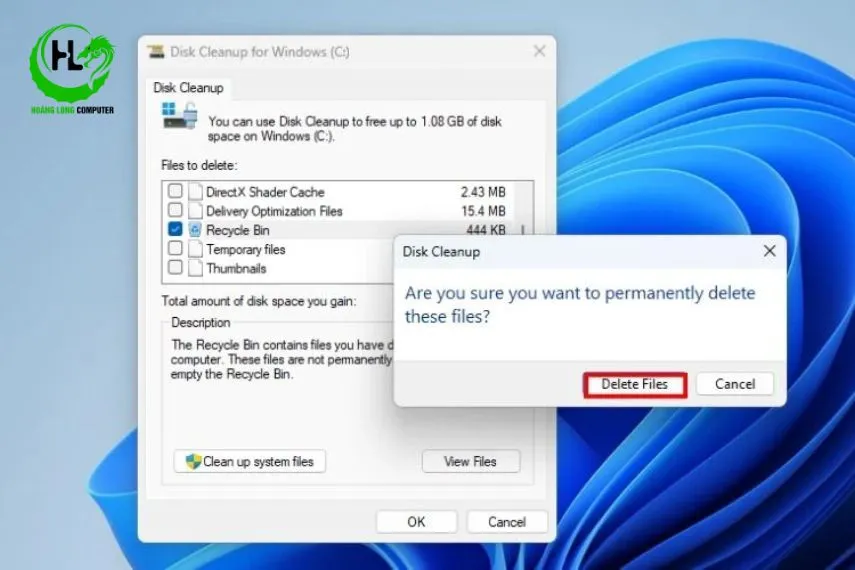Viewport: 855px width, 570px height.
Task: Confirm deletion with Delete Files button
Action: point(634,384)
